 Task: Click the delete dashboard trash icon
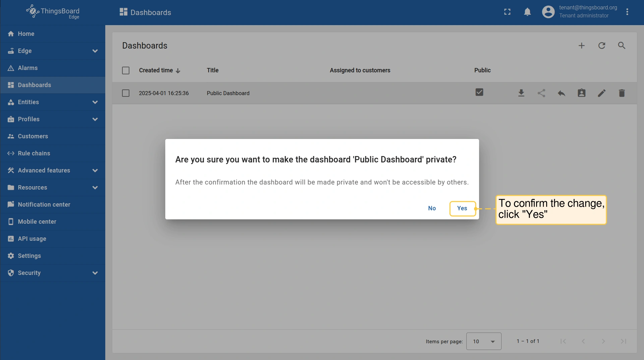pos(622,93)
